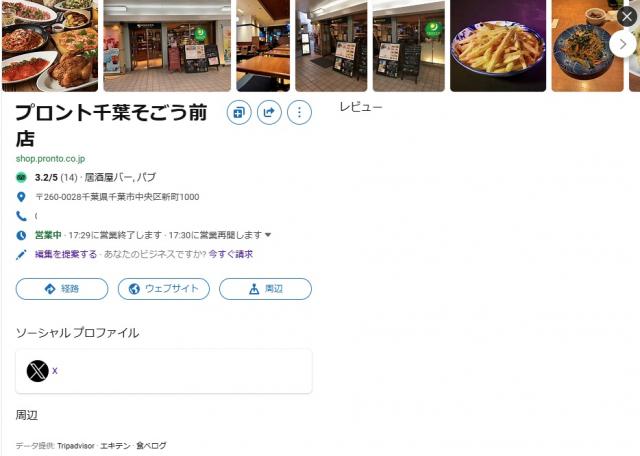Click the pencil edit icon
The image size is (640, 456).
pos(21,254)
